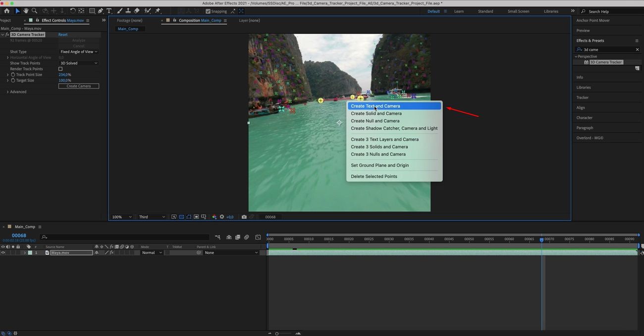644x336 pixels.
Task: Expand the Advanced section
Action: 7,92
